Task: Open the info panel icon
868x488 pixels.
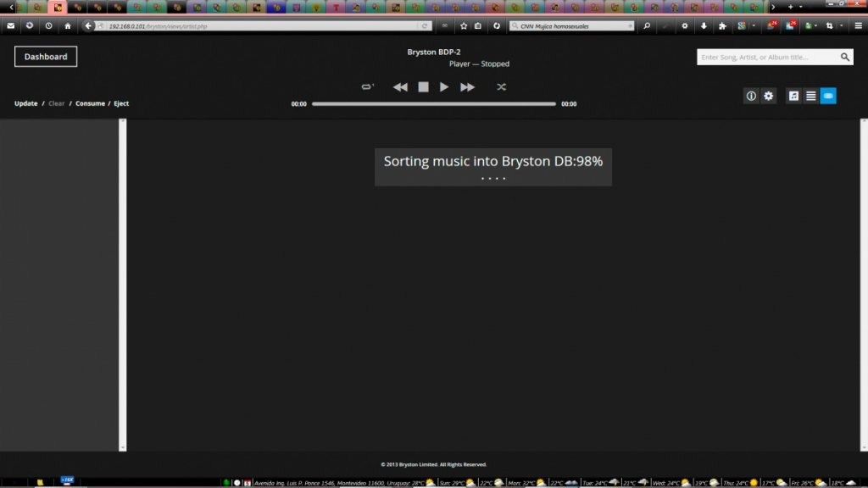Action: tap(751, 96)
